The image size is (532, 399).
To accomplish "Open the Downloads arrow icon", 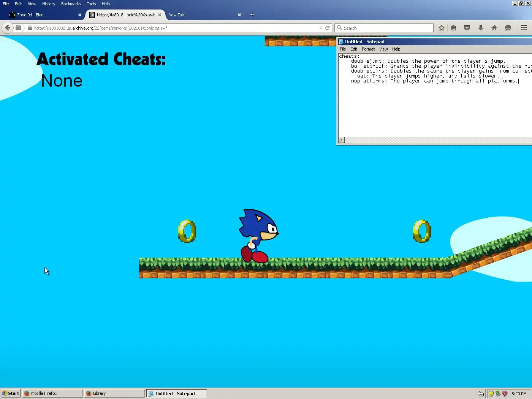I will (481, 28).
